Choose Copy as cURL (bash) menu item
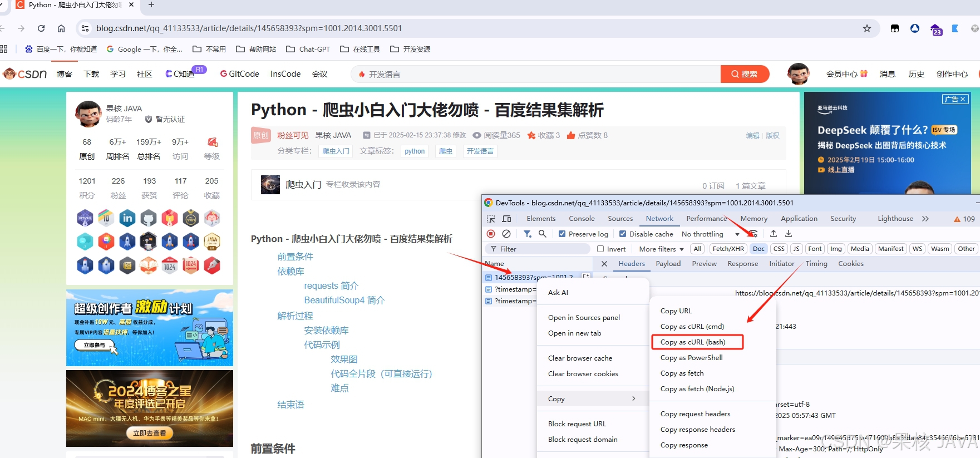The image size is (980, 458). coord(697,342)
